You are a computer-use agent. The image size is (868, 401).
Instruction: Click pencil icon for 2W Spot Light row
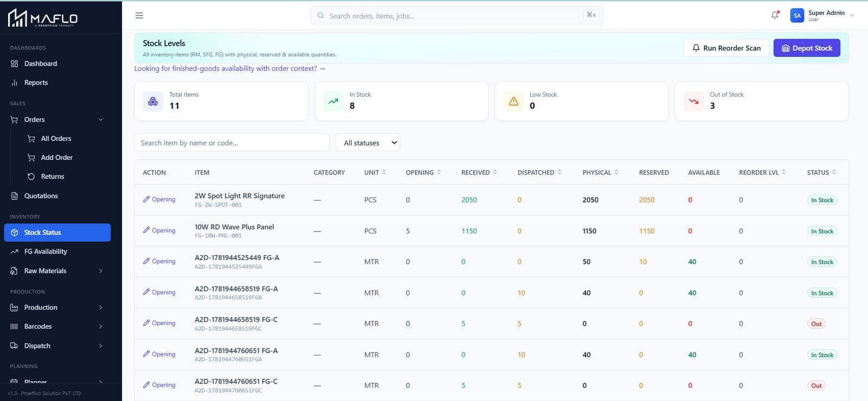click(x=146, y=199)
